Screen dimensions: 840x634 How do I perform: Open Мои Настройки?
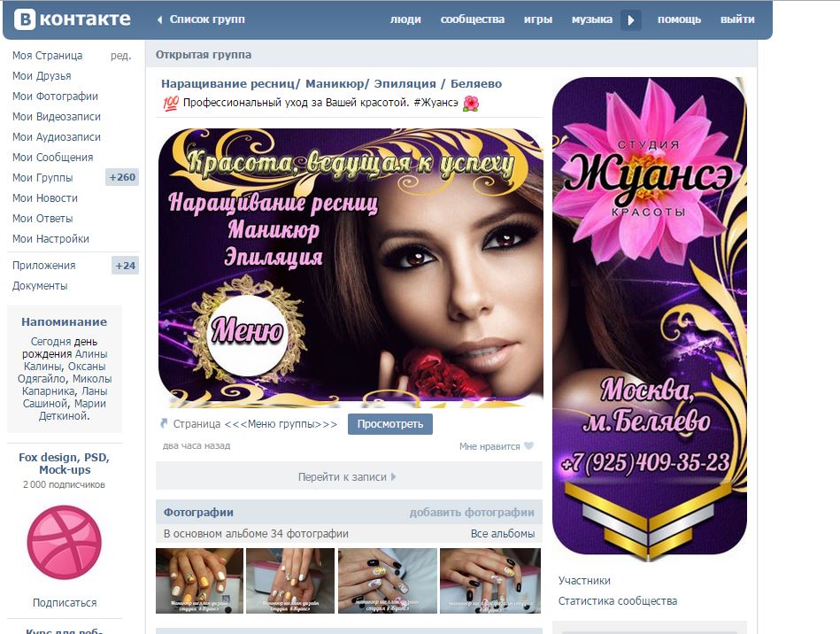[x=50, y=238]
